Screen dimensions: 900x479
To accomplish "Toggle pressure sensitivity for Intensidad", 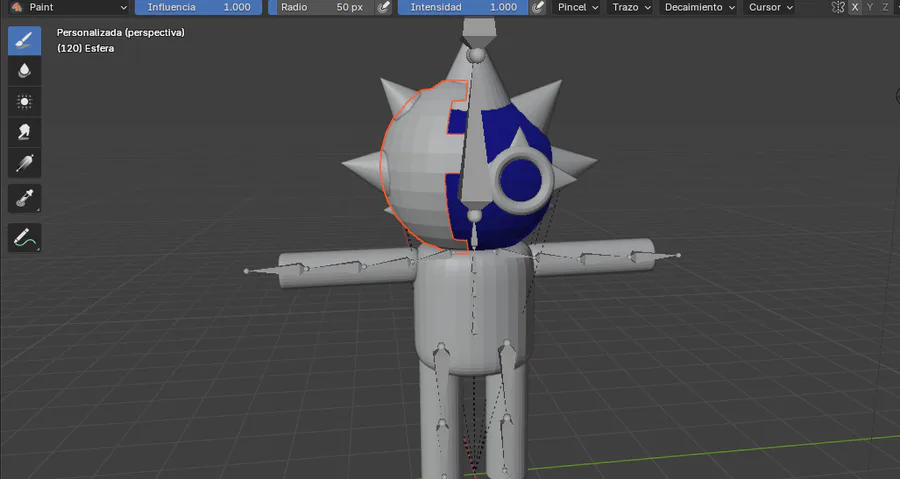I will click(537, 7).
